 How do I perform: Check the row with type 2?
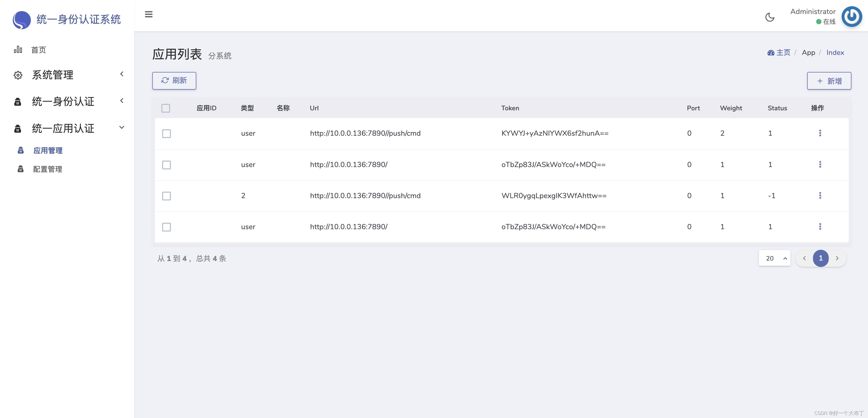point(167,196)
